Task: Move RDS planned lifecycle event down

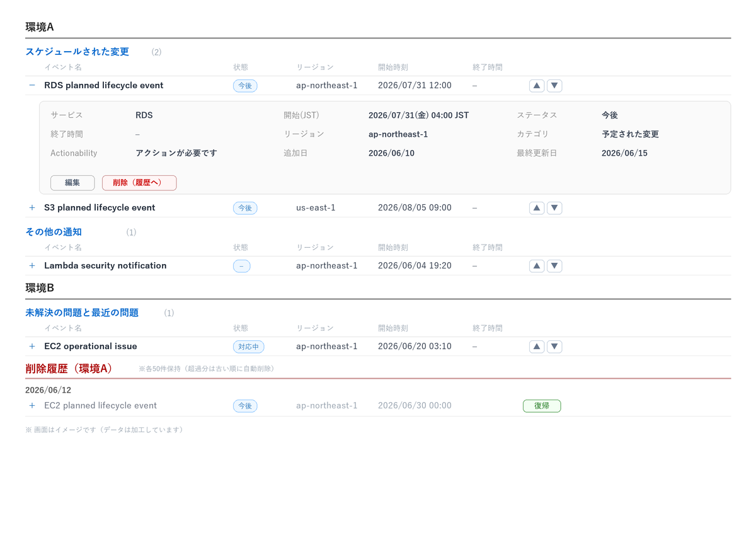Action: (554, 86)
